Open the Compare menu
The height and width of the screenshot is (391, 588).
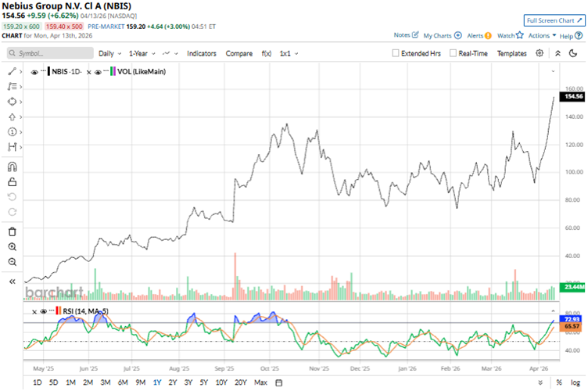(239, 53)
